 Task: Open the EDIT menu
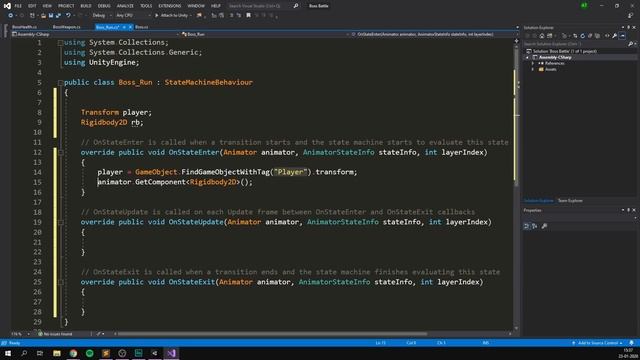[32, 6]
